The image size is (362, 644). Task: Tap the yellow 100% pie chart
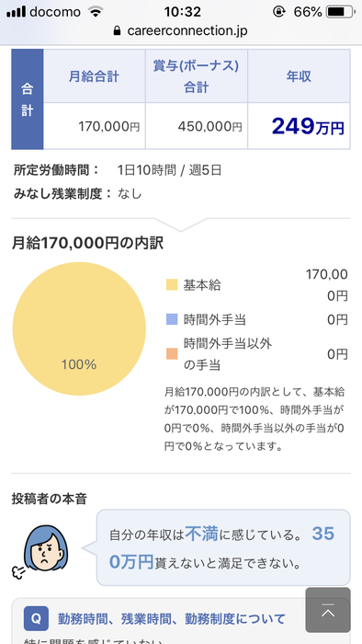[79, 328]
